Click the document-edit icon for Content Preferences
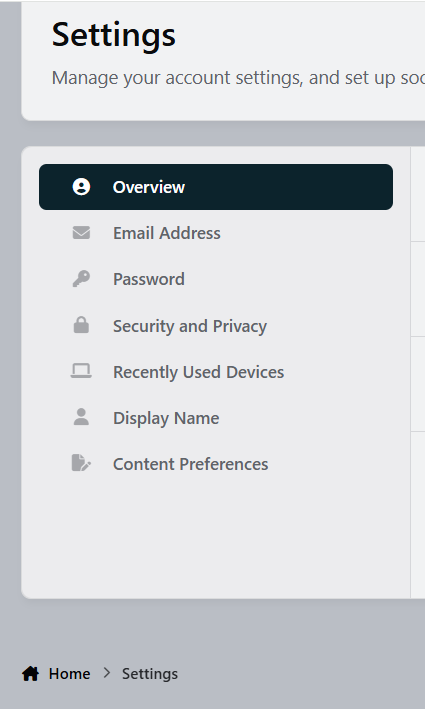This screenshot has height=709, width=425. (x=81, y=463)
